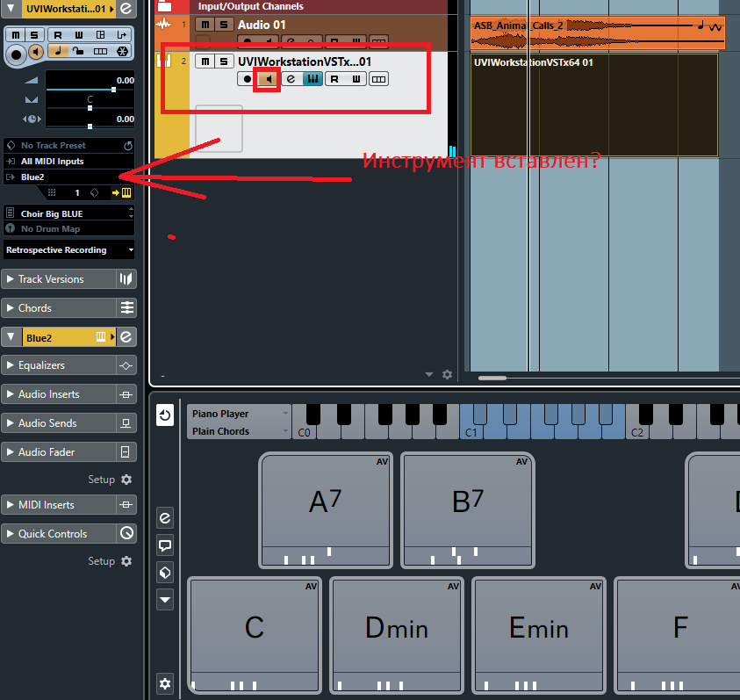Open track list settings gear
Viewport: 740px width, 700px height.
(447, 374)
